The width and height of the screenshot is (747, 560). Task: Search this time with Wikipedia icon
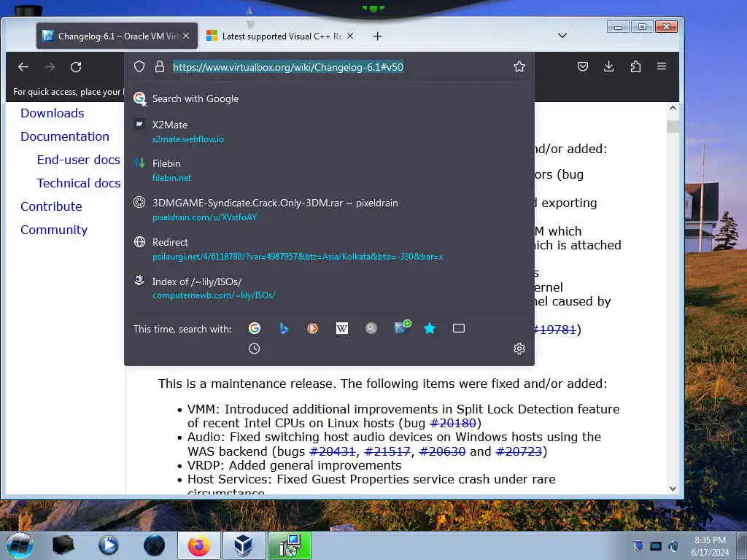pyautogui.click(x=342, y=328)
